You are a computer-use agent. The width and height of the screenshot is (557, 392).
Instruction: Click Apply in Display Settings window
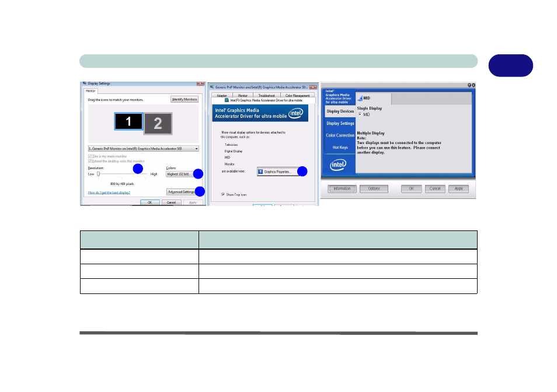point(193,202)
